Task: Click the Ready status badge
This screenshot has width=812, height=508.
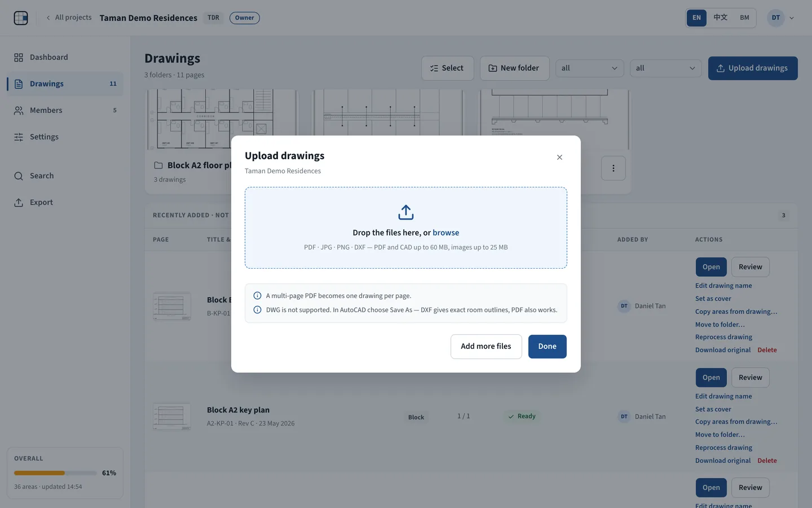Action: pos(521,417)
